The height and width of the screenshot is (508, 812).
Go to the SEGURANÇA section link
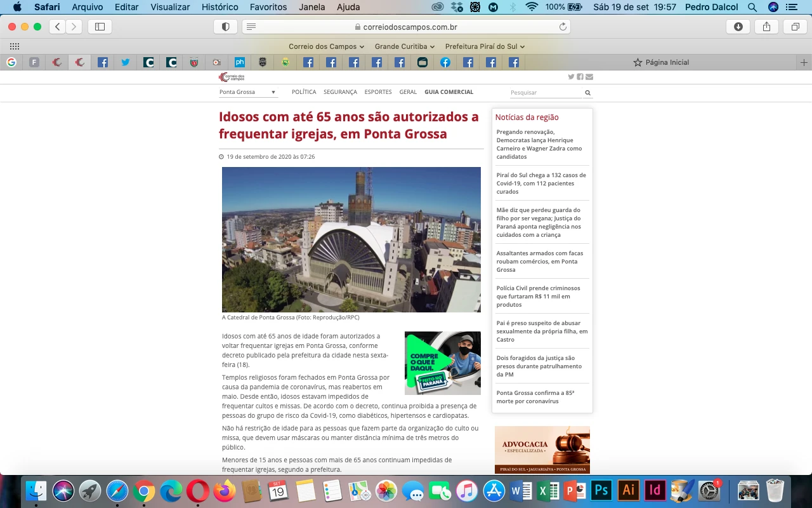pos(340,92)
